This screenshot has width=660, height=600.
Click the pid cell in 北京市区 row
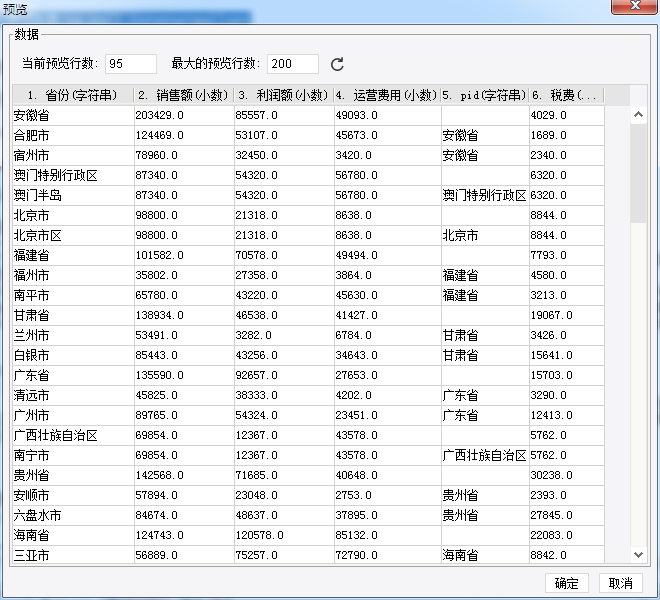coord(485,235)
